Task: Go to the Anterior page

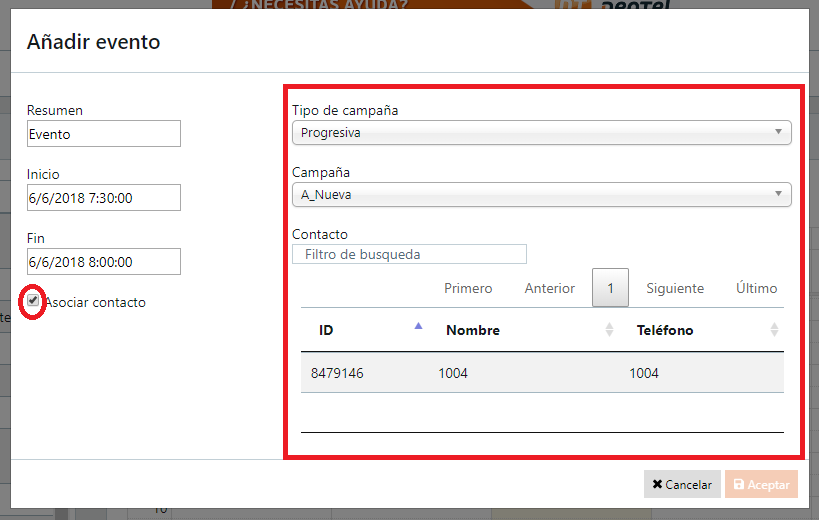Action: [549, 288]
